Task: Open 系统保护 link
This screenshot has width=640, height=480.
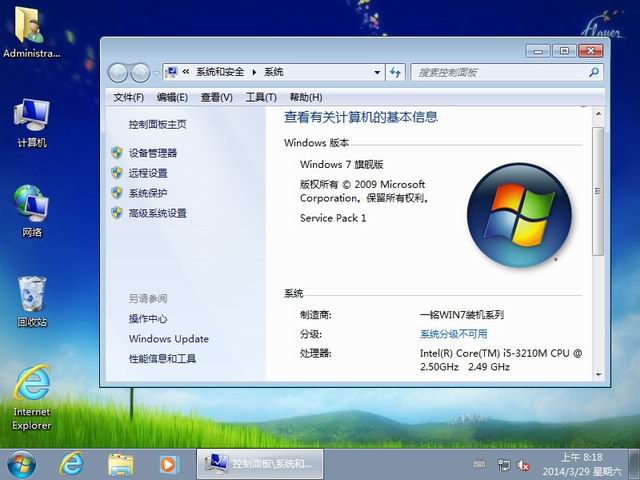Action: [148, 193]
